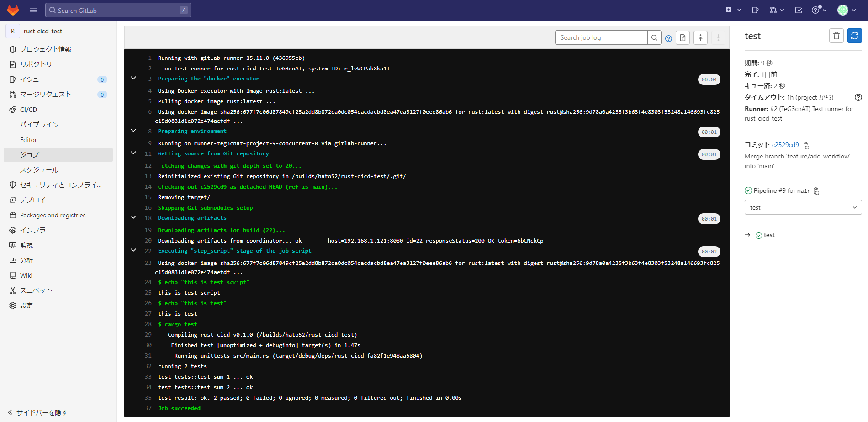Erase the job log with the trash icon
This screenshot has width=868, height=422.
click(836, 35)
